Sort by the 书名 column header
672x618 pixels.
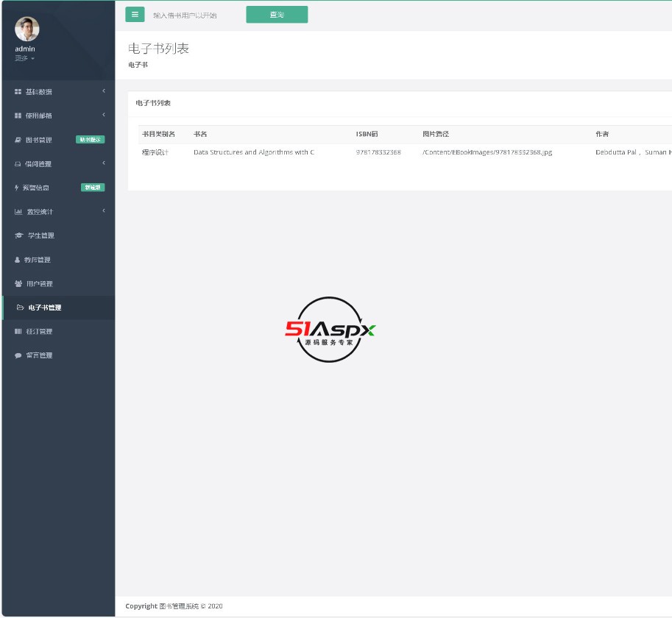(200, 134)
